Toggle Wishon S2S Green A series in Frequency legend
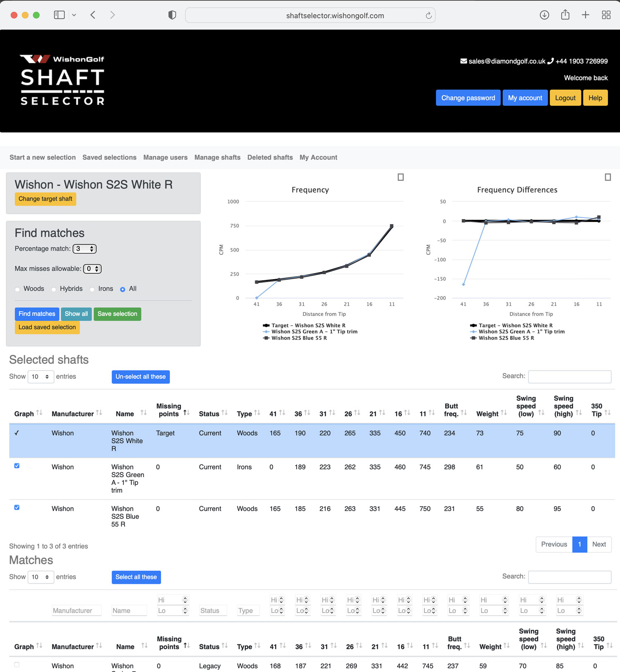The height and width of the screenshot is (672, 620). [310, 332]
